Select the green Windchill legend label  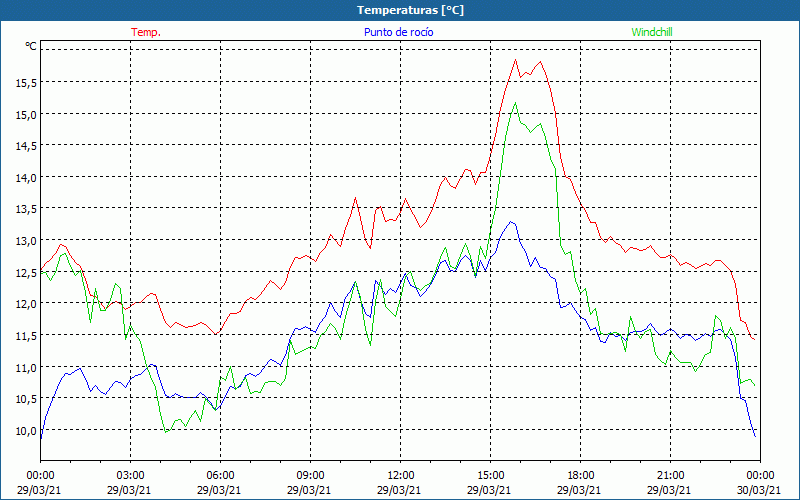point(652,32)
